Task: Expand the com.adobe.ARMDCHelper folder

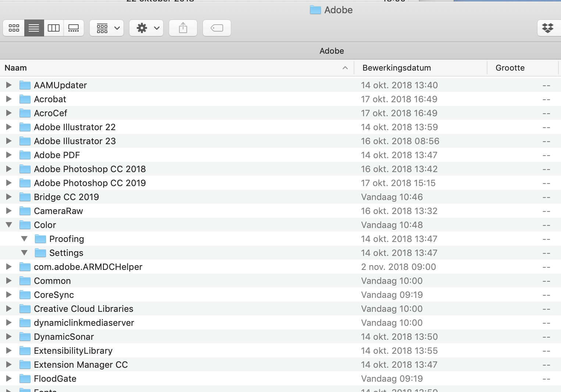Action: click(x=9, y=267)
